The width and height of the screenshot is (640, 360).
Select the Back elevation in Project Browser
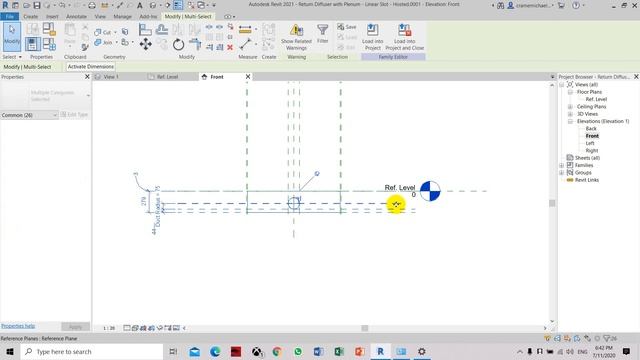(x=591, y=129)
